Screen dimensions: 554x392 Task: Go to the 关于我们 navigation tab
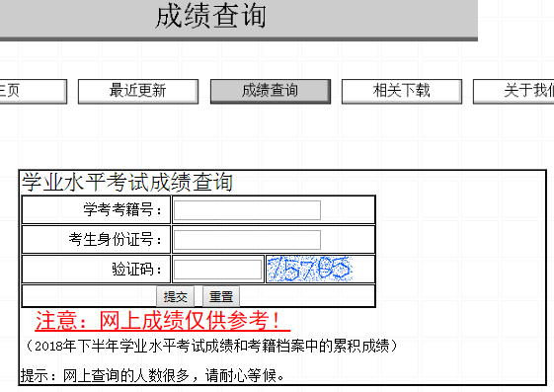[x=514, y=91]
